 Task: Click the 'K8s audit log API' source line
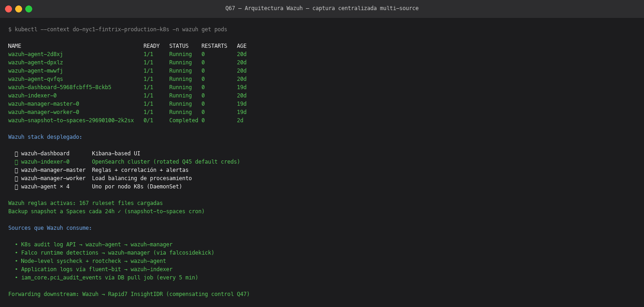coord(93,244)
